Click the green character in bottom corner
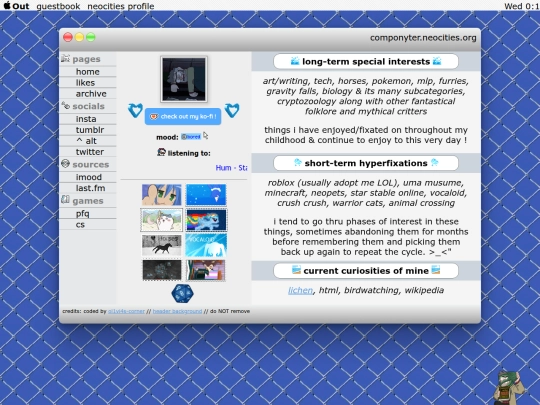 pos(509,387)
